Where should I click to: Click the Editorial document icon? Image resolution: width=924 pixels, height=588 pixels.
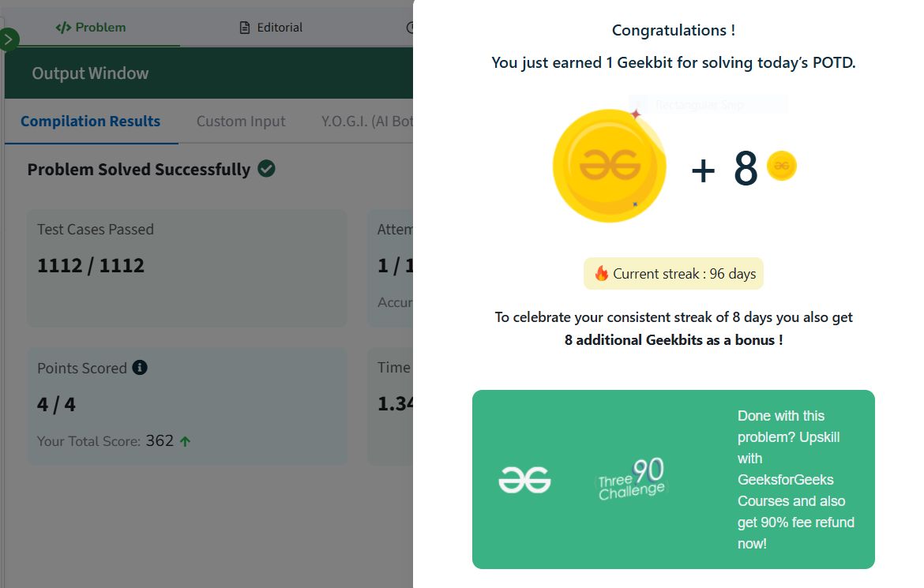tap(245, 28)
